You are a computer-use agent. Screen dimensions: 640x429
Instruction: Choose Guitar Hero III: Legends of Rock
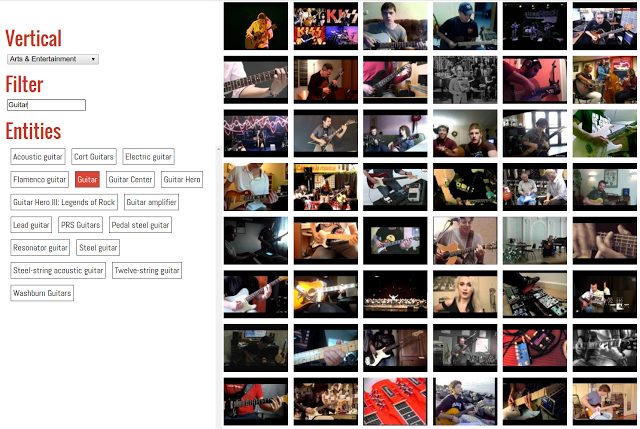point(64,202)
